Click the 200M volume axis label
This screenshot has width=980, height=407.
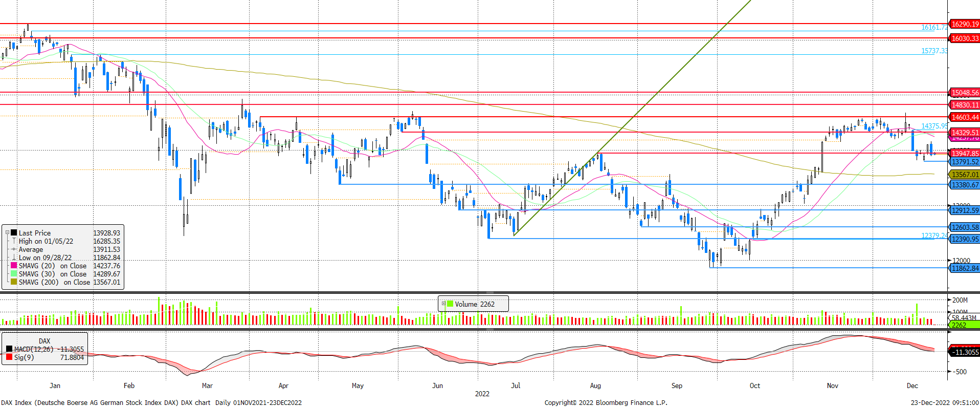960,300
